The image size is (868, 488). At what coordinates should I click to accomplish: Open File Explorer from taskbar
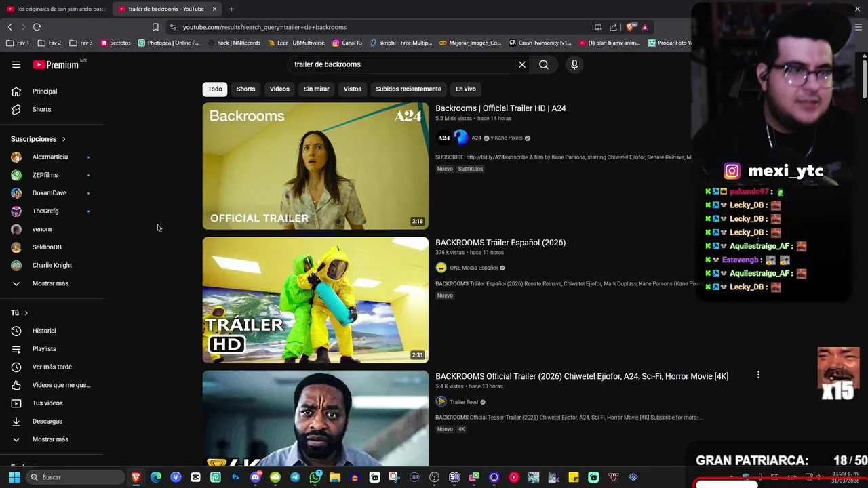[334, 477]
